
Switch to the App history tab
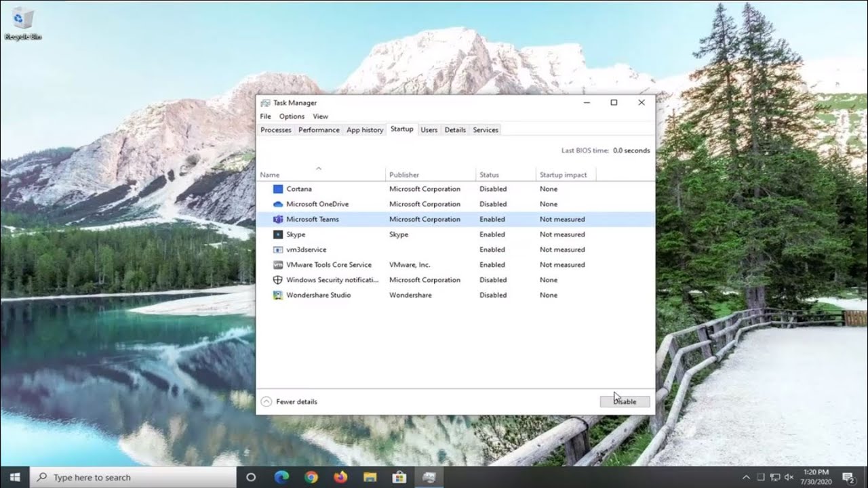click(x=365, y=130)
